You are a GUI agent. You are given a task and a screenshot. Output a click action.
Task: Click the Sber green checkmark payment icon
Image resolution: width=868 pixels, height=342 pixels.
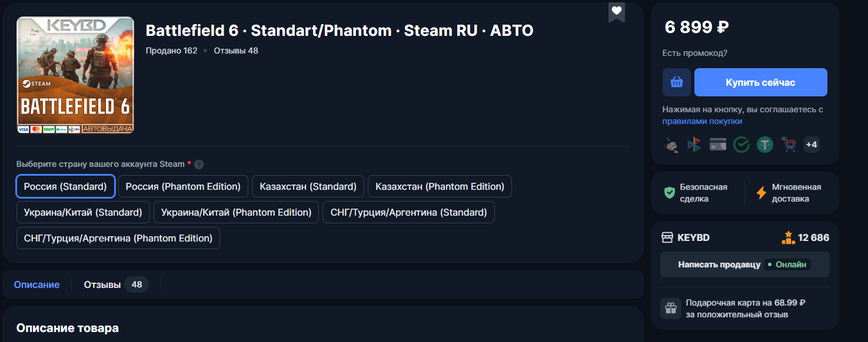(x=741, y=145)
